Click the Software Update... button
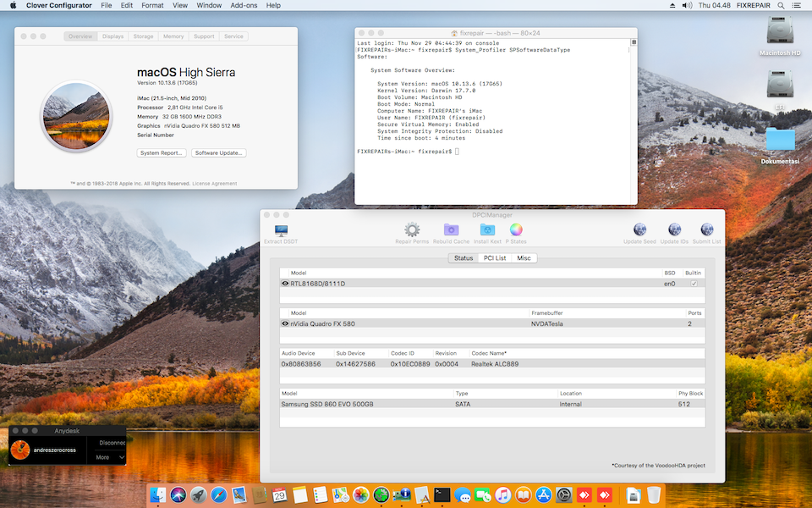 pos(218,153)
